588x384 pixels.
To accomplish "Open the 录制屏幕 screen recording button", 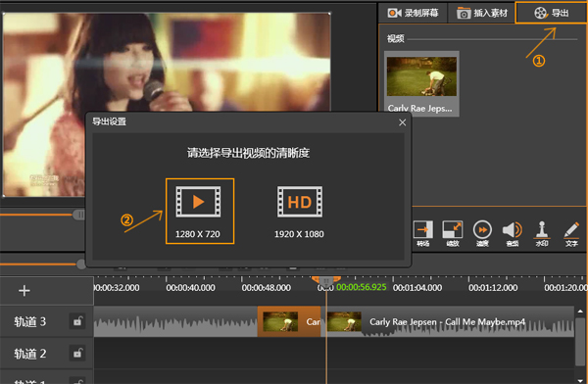I will [x=413, y=13].
